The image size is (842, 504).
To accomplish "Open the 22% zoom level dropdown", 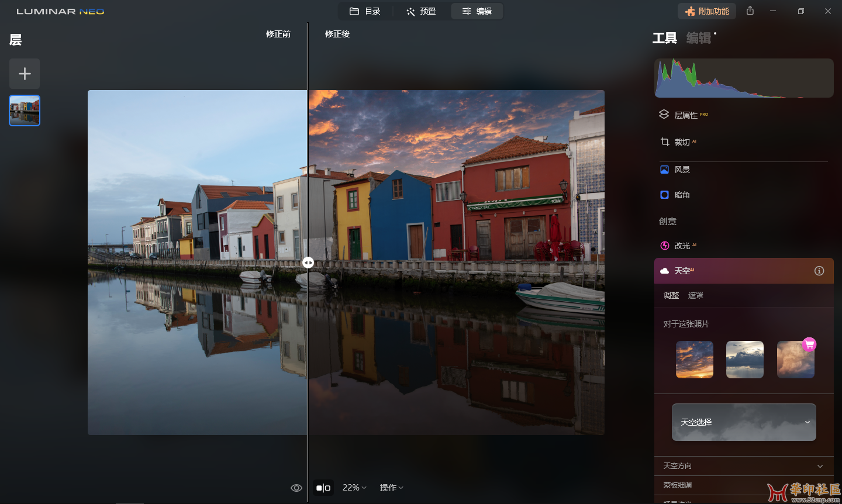I will 354,488.
